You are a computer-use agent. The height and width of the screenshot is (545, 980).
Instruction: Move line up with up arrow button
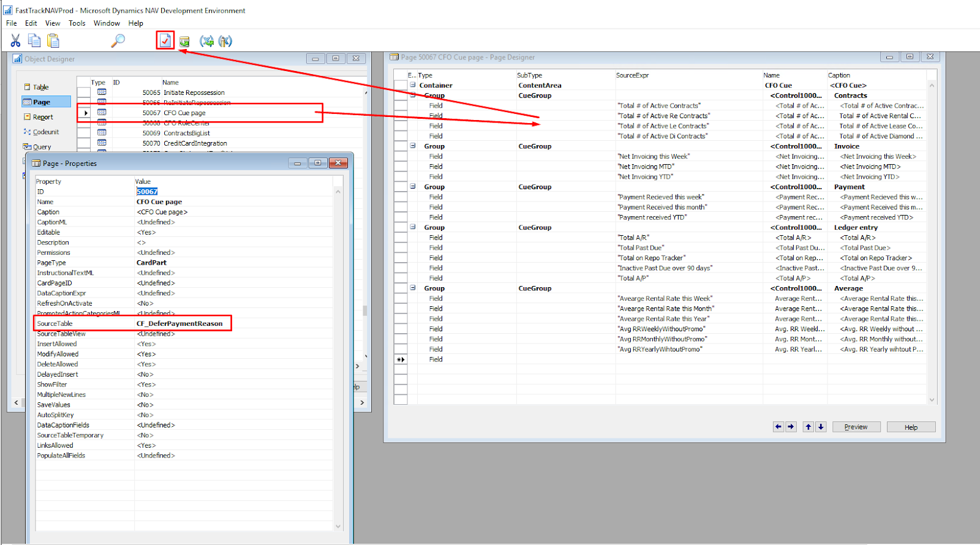coord(809,427)
